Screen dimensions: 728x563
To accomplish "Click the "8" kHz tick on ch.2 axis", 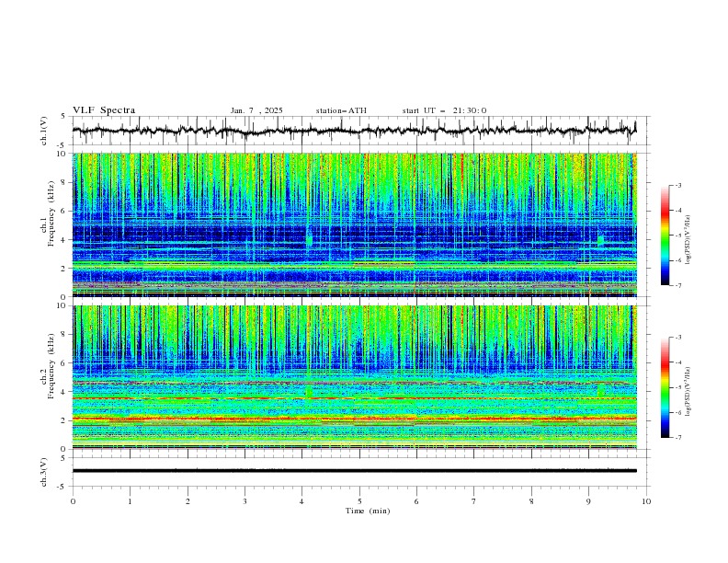I will (63, 335).
